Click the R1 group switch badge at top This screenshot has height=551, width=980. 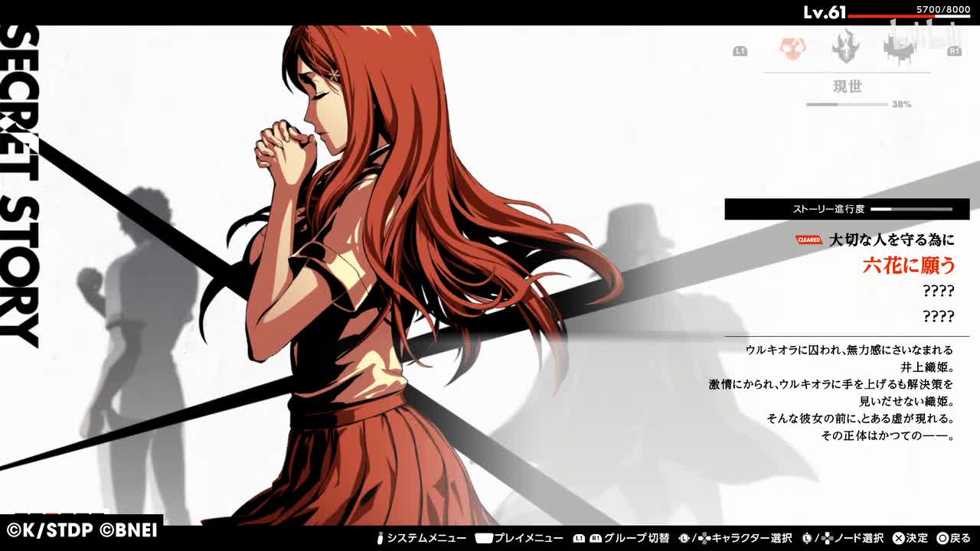(x=954, y=51)
